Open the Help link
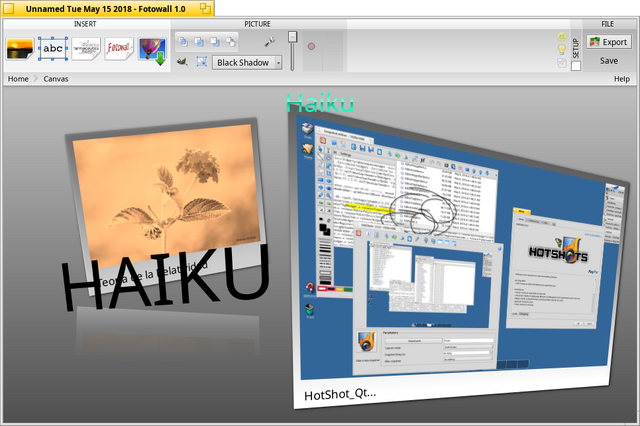 point(622,79)
